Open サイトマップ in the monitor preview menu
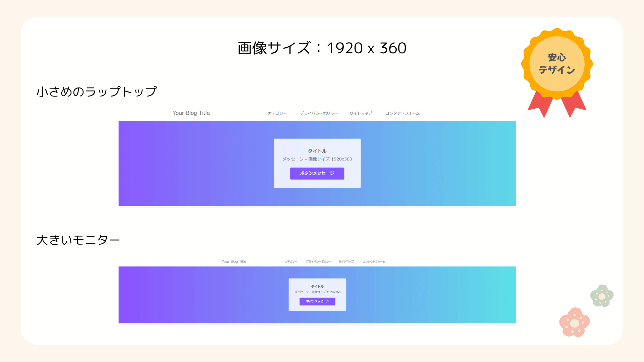The height and width of the screenshot is (362, 644). 346,261
